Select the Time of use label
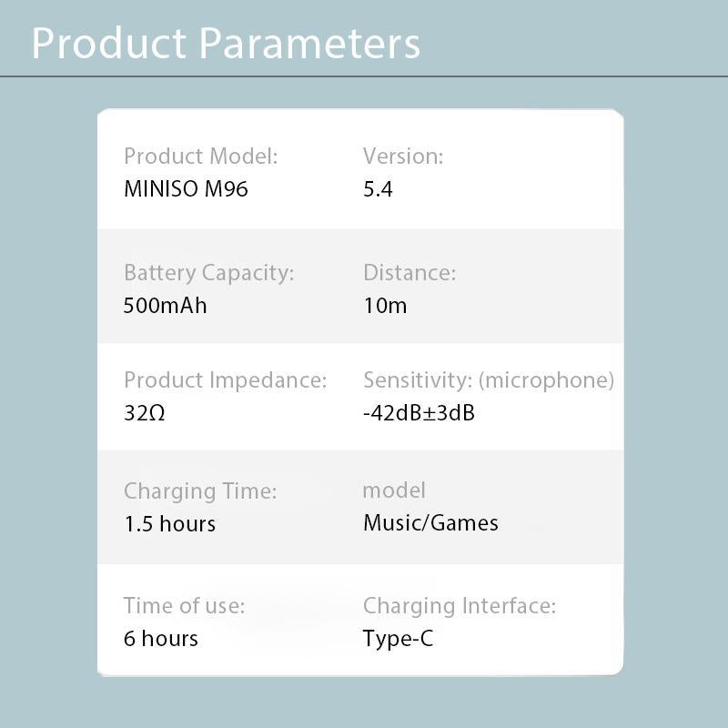Screen dimensions: 728x728 185,605
